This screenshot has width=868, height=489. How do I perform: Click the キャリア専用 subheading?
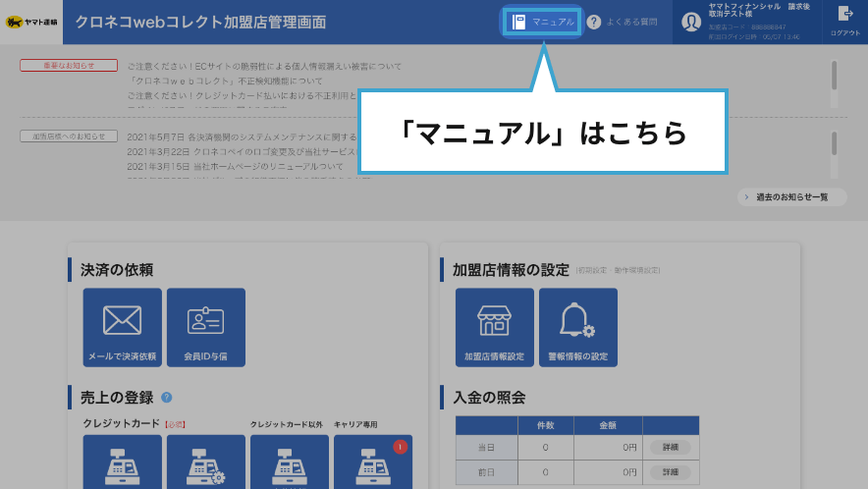[x=355, y=424]
